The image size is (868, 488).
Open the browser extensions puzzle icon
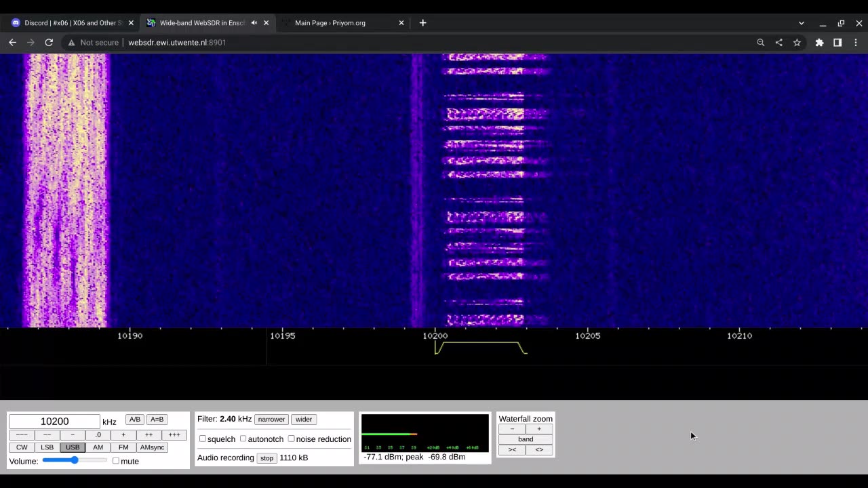pos(819,42)
